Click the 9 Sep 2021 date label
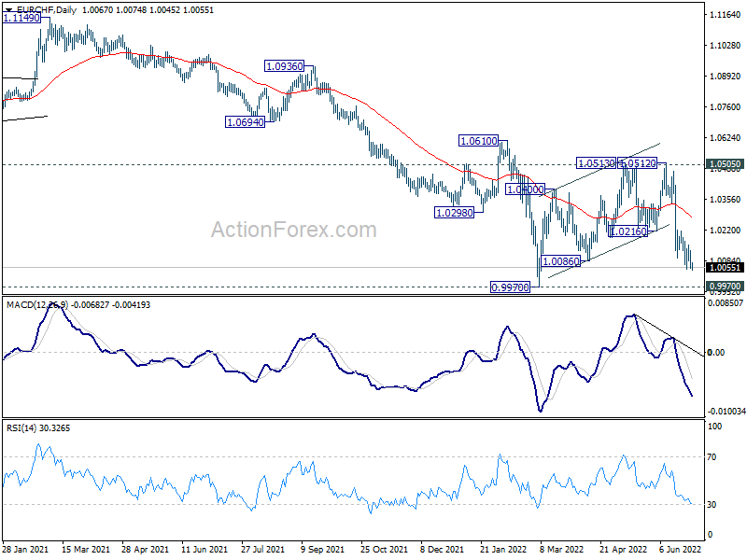The width and height of the screenshot is (747, 560). click(x=322, y=549)
